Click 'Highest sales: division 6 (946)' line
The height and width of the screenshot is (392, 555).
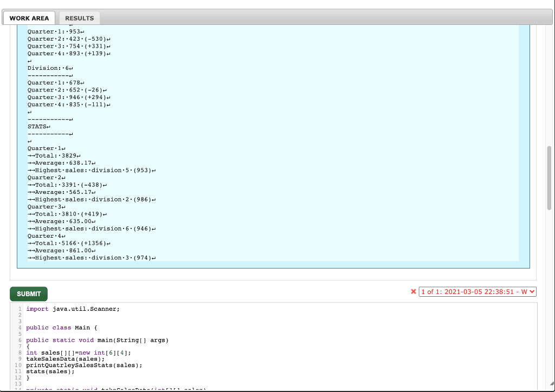(92, 228)
